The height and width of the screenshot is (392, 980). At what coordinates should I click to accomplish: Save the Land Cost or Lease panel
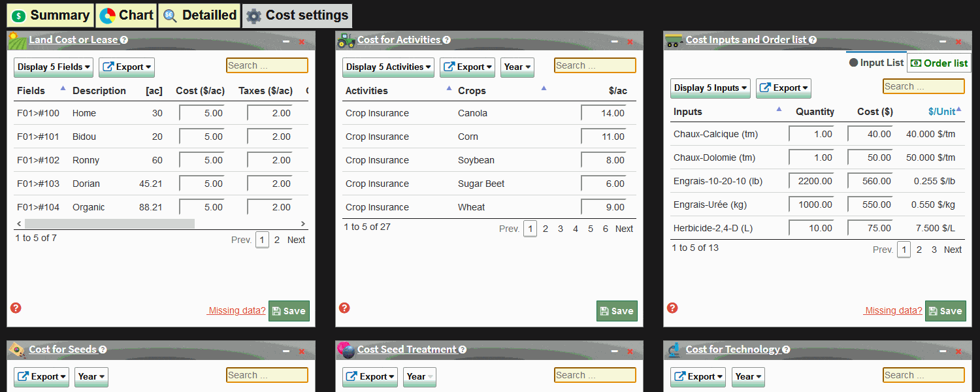(x=289, y=311)
